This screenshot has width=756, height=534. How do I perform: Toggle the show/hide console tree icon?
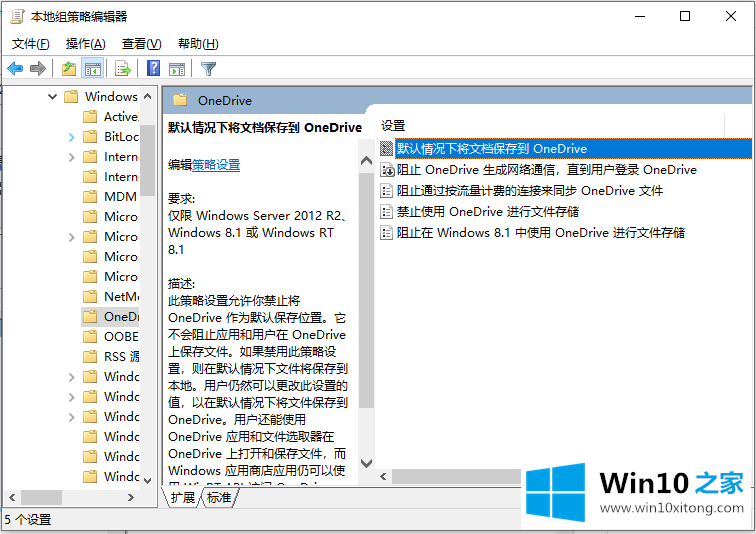[92, 69]
